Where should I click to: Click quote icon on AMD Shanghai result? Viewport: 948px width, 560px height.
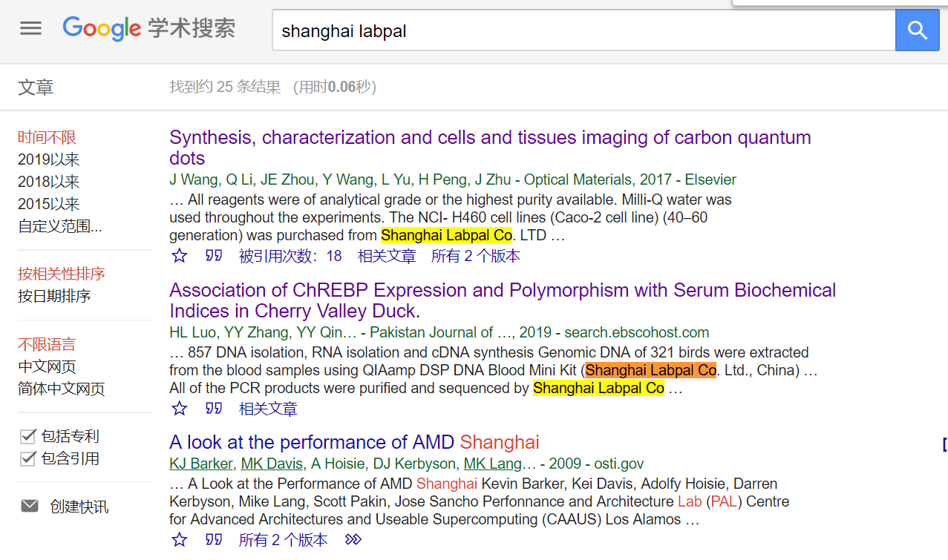[x=214, y=540]
